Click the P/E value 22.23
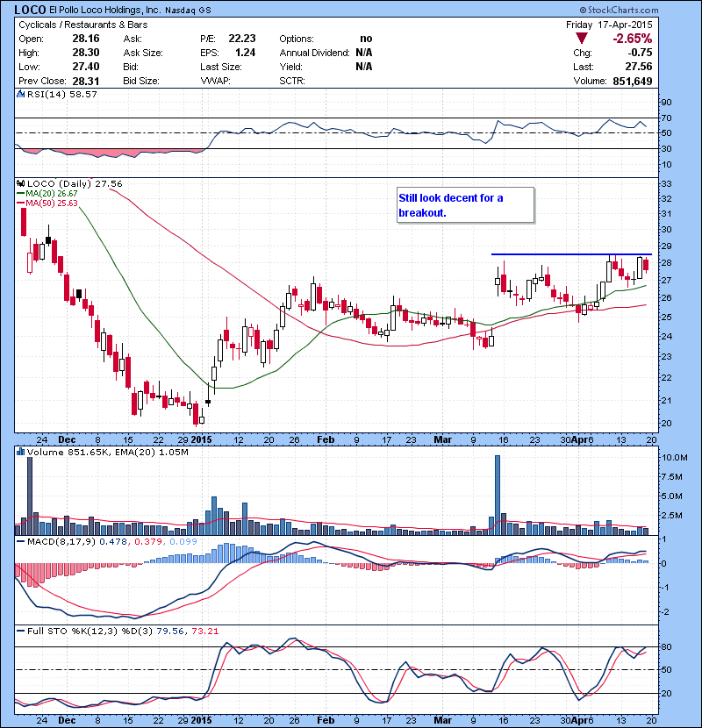The width and height of the screenshot is (702, 728). click(242, 39)
